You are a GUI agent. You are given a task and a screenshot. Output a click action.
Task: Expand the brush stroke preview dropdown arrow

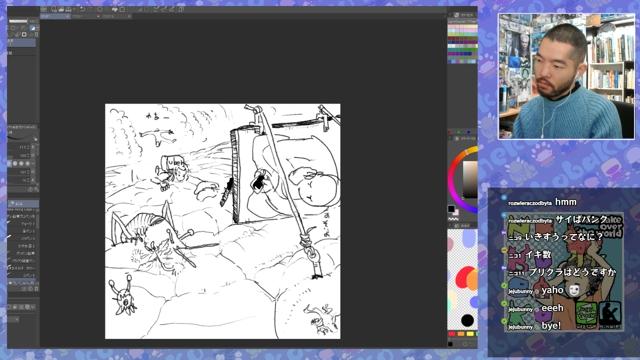(36, 139)
